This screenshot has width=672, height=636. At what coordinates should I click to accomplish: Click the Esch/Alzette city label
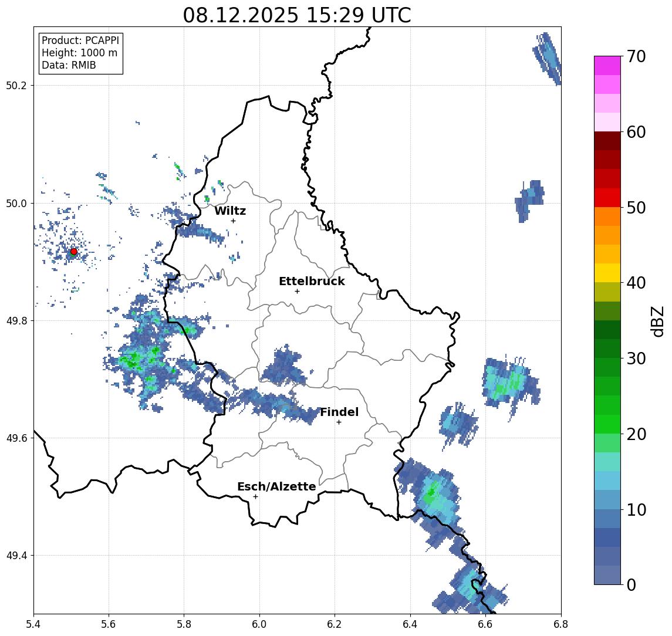[276, 486]
